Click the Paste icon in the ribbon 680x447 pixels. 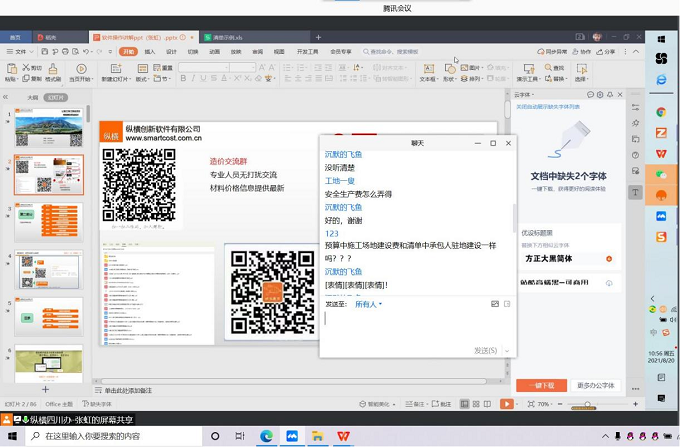11,69
